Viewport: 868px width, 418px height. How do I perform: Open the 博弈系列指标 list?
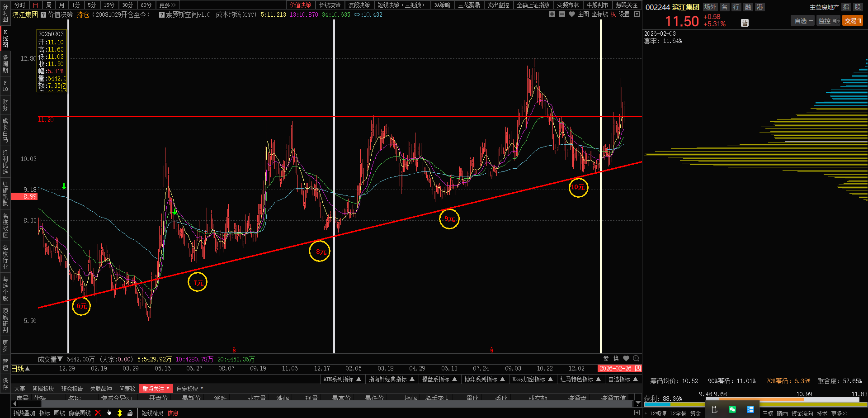[x=485, y=379]
